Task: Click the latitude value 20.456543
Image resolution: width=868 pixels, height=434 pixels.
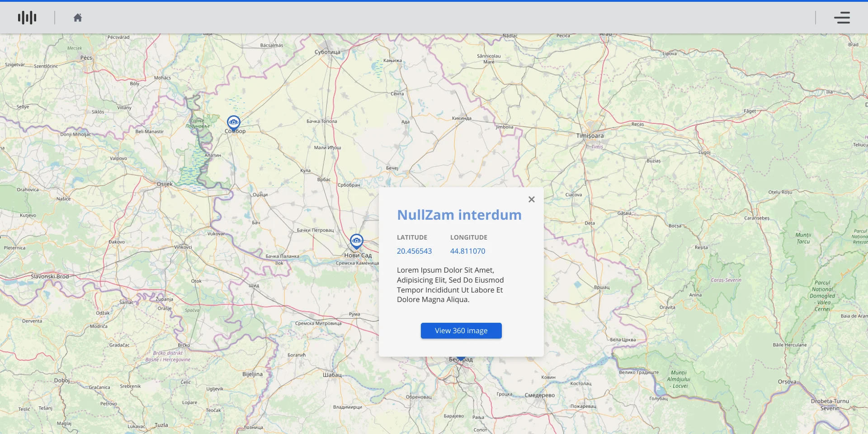Action: tap(414, 251)
